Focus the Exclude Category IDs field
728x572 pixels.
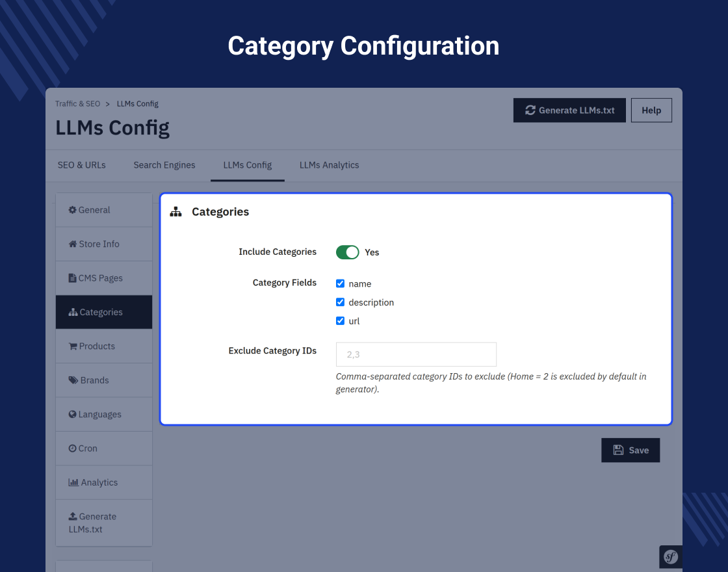click(x=416, y=355)
